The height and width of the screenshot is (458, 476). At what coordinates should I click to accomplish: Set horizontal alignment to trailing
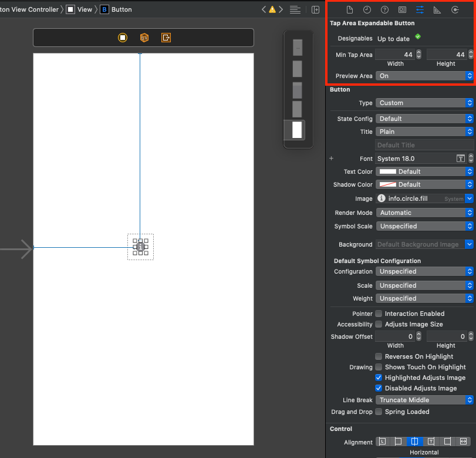coord(431,442)
